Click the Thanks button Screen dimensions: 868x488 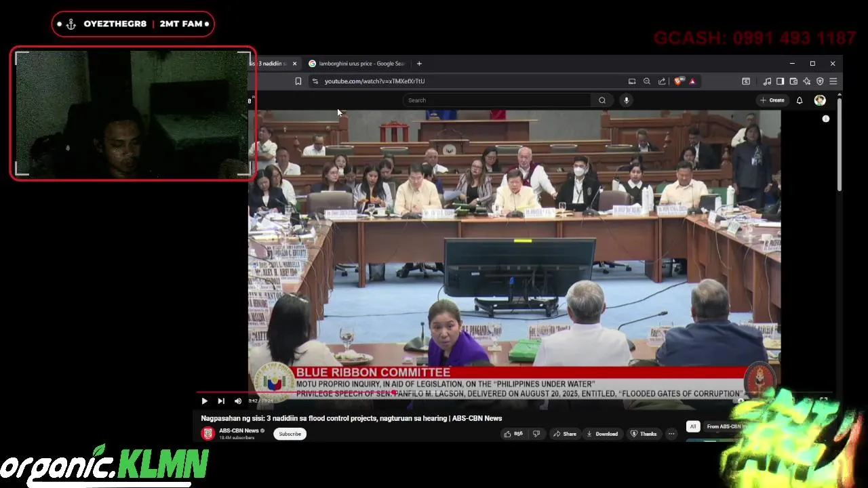(644, 434)
